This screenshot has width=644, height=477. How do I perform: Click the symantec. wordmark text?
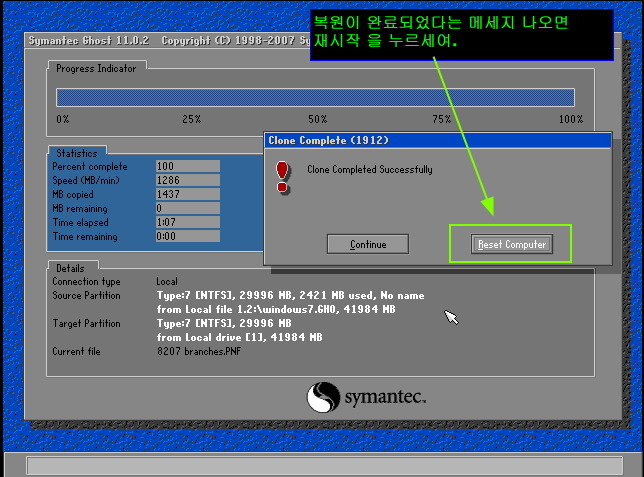(x=385, y=397)
